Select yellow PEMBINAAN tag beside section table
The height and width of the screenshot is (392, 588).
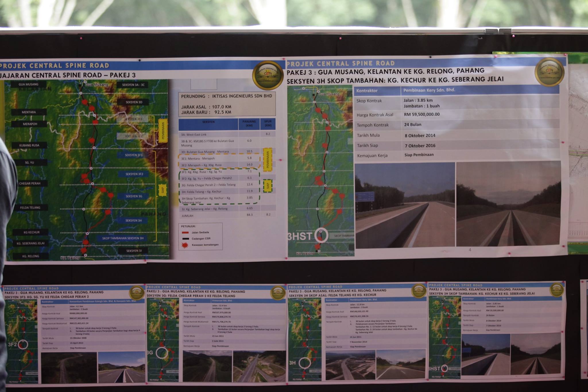pos(268,160)
